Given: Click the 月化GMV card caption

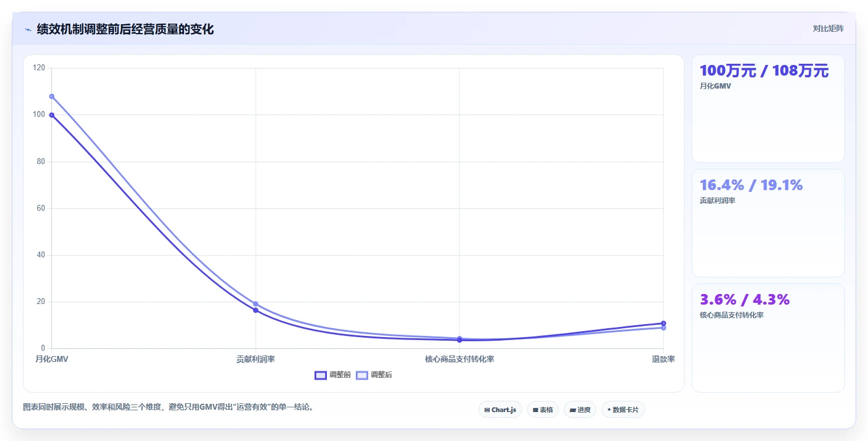Looking at the screenshot, I should tap(715, 86).
